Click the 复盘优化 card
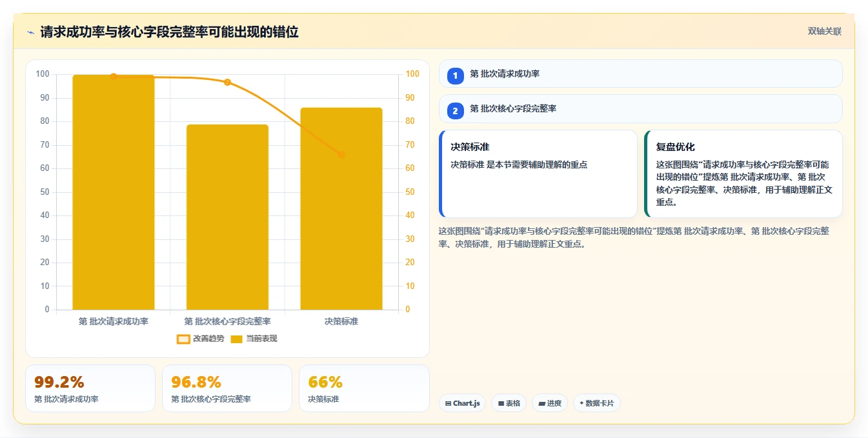The width and height of the screenshot is (868, 438). coord(743,174)
